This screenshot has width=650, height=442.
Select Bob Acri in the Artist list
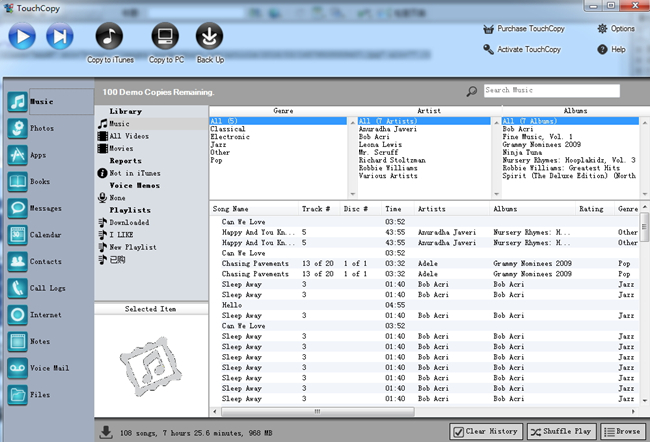point(376,136)
